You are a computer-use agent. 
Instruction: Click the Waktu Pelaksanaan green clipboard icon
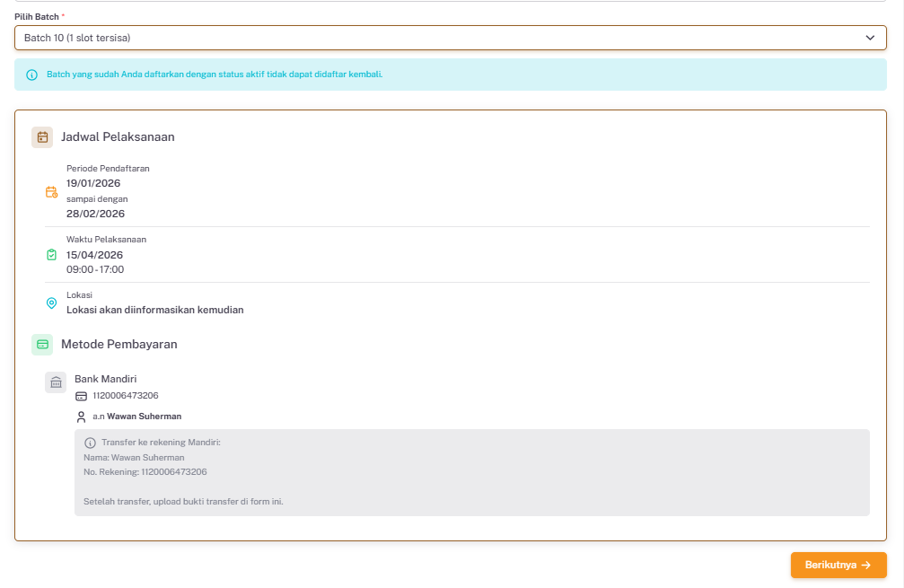pos(51,255)
